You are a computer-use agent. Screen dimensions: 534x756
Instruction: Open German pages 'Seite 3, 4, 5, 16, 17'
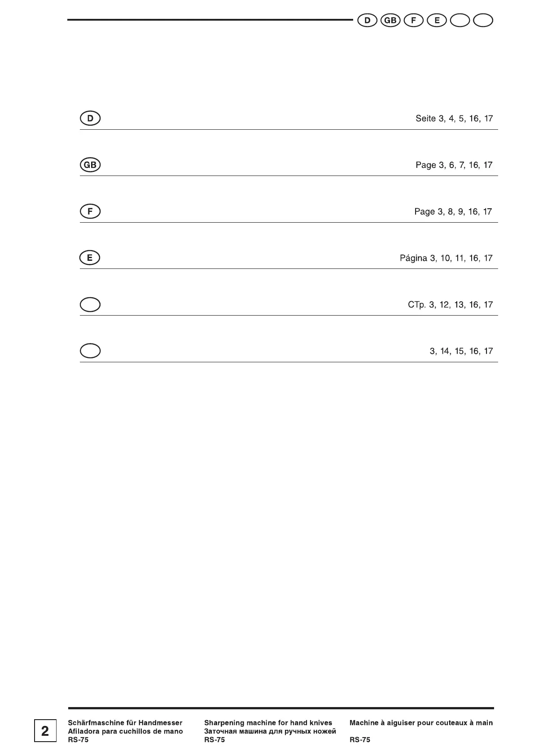click(x=454, y=119)
